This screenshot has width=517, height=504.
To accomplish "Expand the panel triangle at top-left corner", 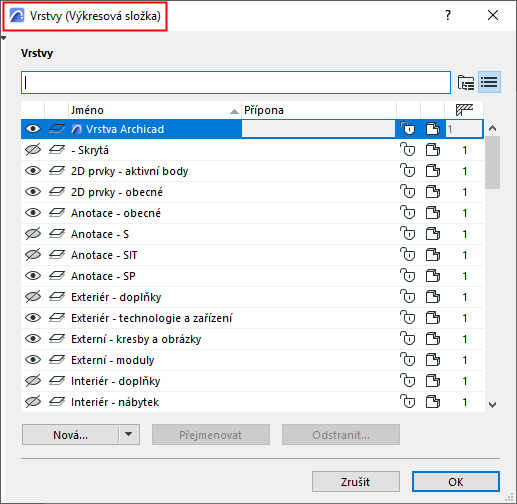I will 3,38.
